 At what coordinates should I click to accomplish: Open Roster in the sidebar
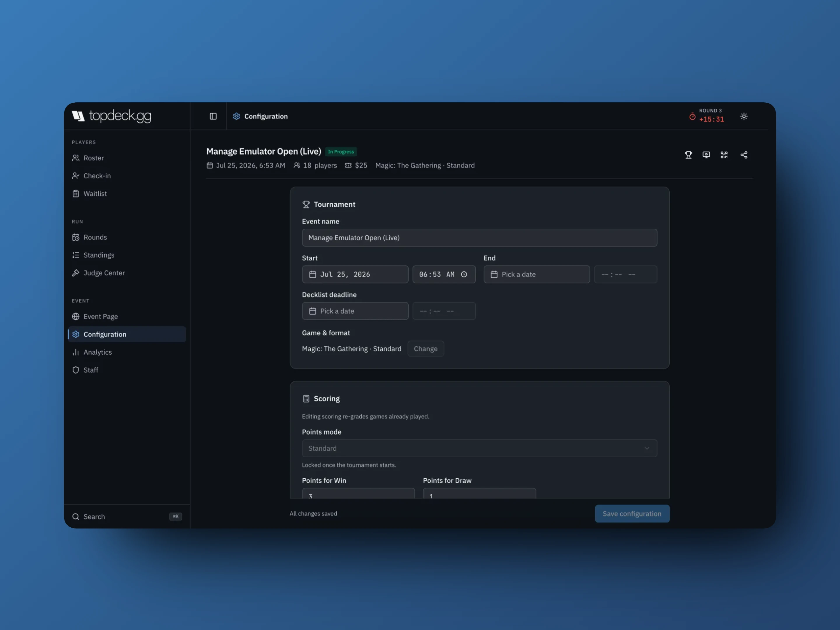[127, 158]
